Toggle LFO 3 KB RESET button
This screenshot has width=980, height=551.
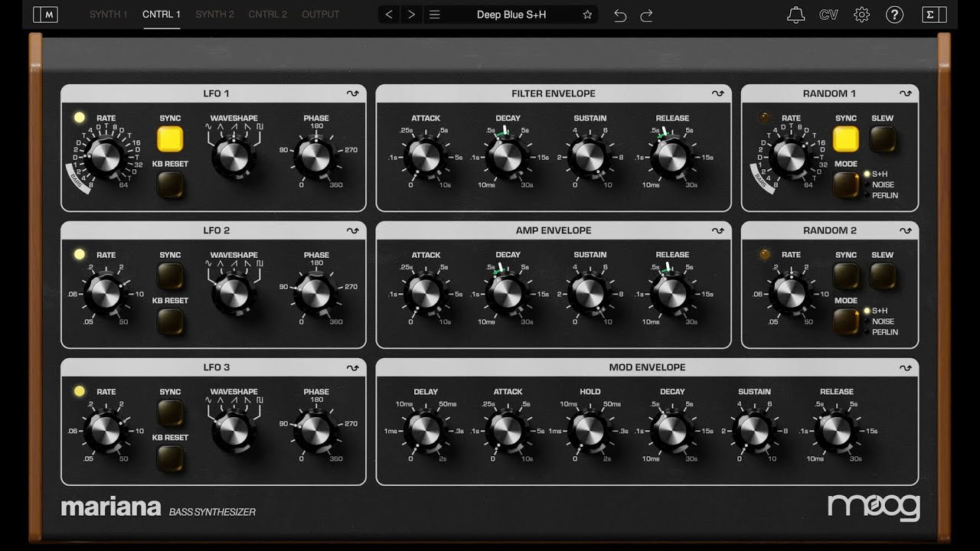tap(170, 458)
